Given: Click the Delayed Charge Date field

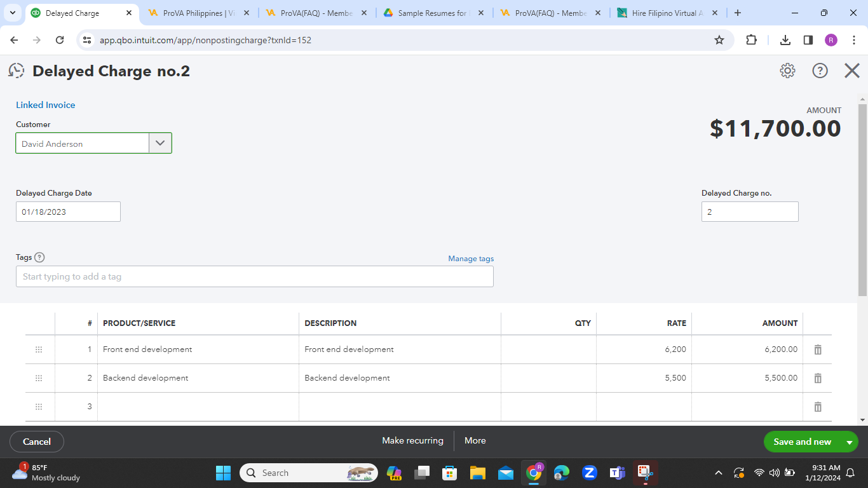Looking at the screenshot, I should [68, 212].
